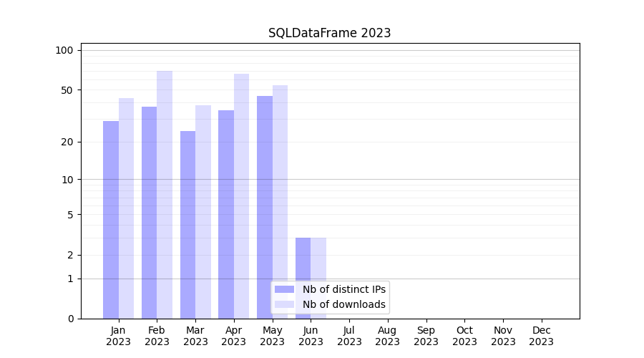Select the February downloads bar
The height and width of the screenshot is (358, 644).
pos(165,194)
